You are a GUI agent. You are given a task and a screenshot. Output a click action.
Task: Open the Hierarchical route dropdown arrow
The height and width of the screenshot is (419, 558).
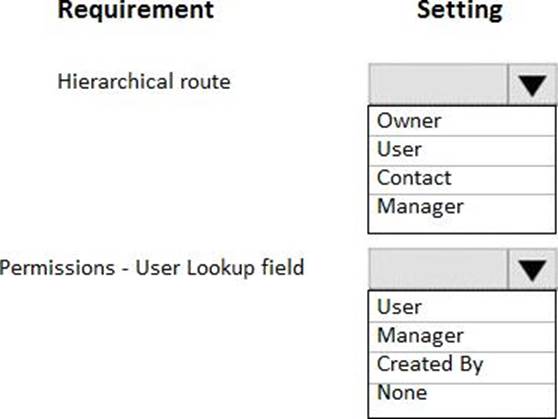(532, 84)
